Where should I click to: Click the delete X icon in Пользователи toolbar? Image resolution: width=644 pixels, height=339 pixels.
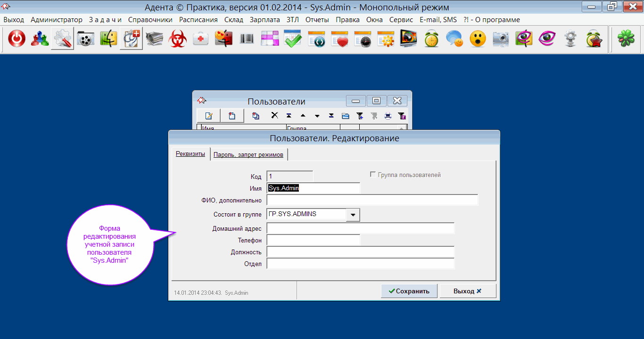[x=274, y=115]
